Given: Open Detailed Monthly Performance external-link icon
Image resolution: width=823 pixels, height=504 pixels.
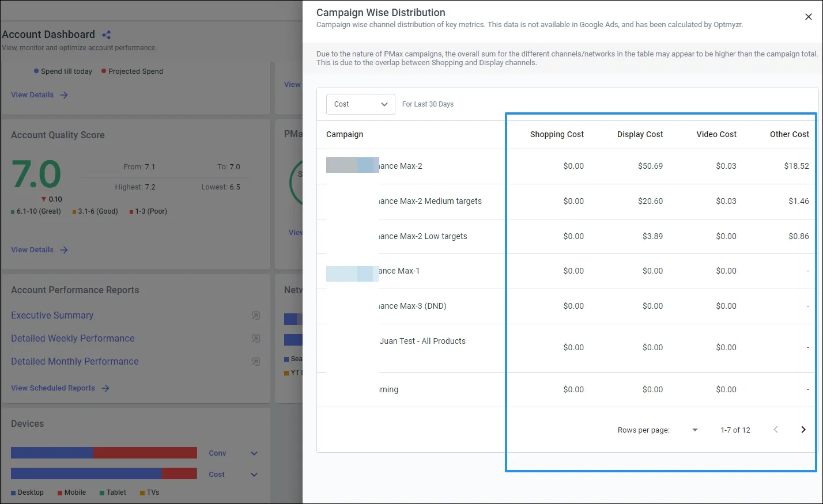Looking at the screenshot, I should point(255,362).
